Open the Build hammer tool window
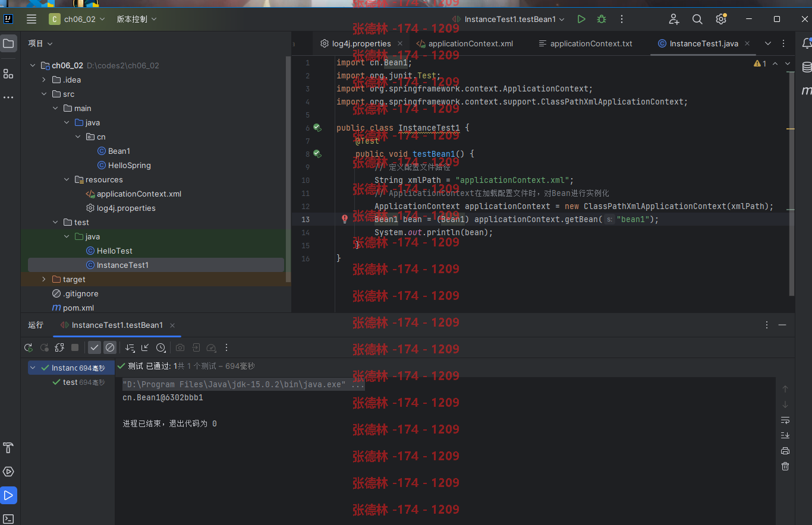 (x=8, y=448)
